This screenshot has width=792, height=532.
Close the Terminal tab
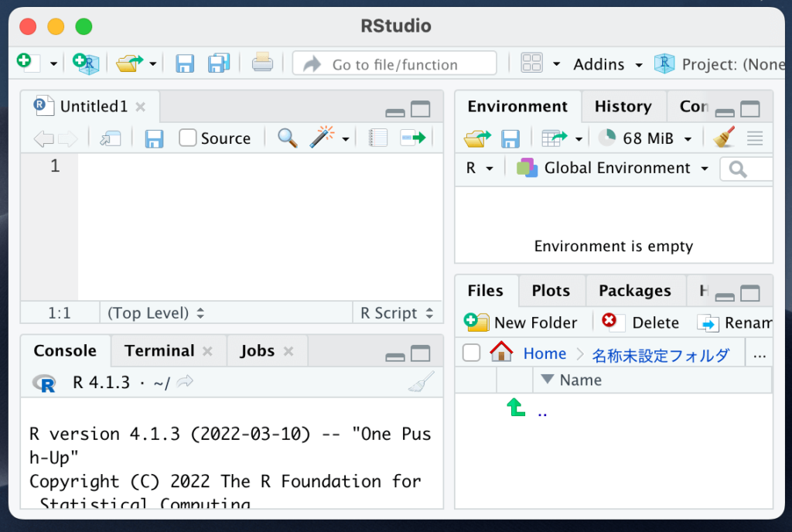tap(207, 351)
